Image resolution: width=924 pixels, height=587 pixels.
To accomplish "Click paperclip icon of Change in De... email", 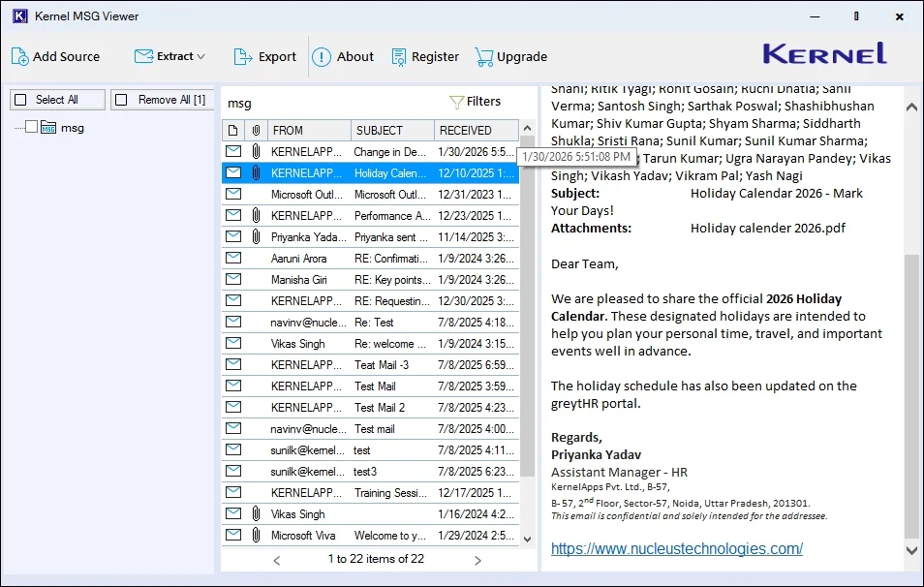I will 256,151.
